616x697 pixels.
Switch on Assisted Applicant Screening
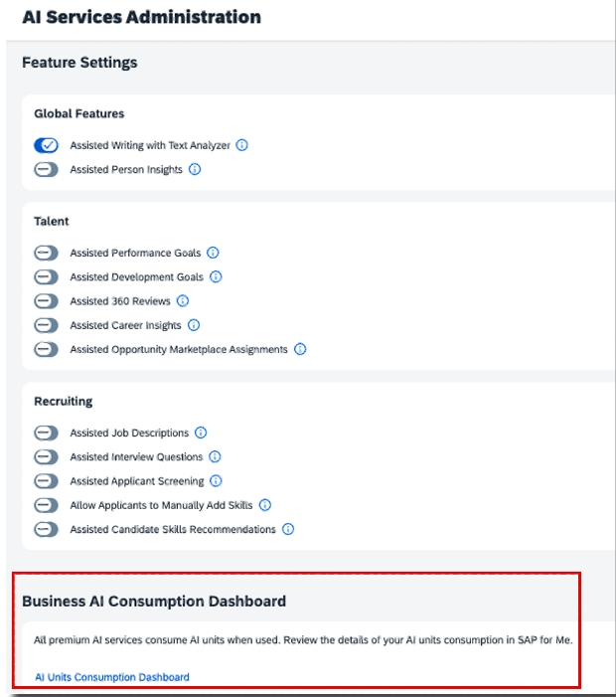tap(47, 481)
